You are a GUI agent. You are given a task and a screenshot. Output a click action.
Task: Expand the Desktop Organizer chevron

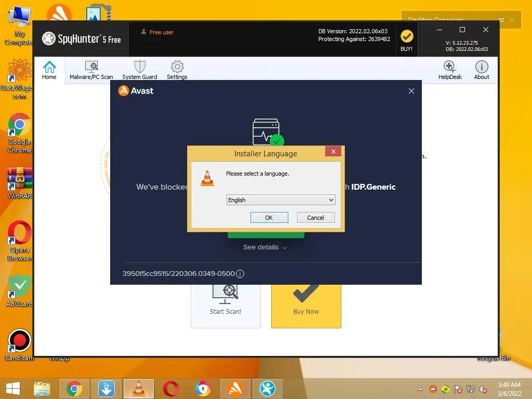tap(512, 20)
